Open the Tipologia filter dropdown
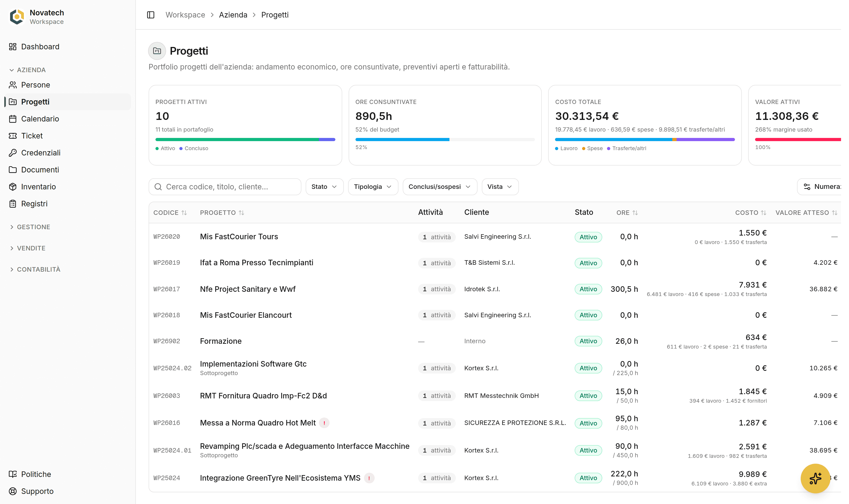The width and height of the screenshot is (849, 504). [373, 187]
